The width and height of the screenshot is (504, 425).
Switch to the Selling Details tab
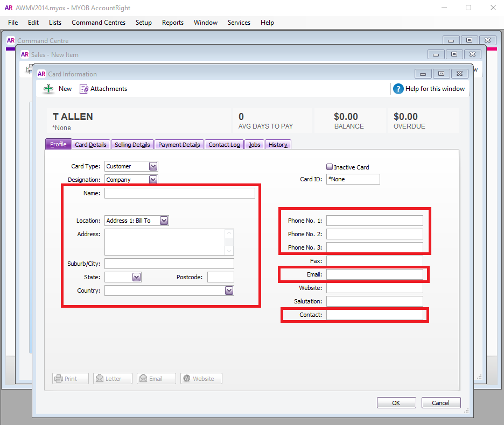(x=132, y=145)
